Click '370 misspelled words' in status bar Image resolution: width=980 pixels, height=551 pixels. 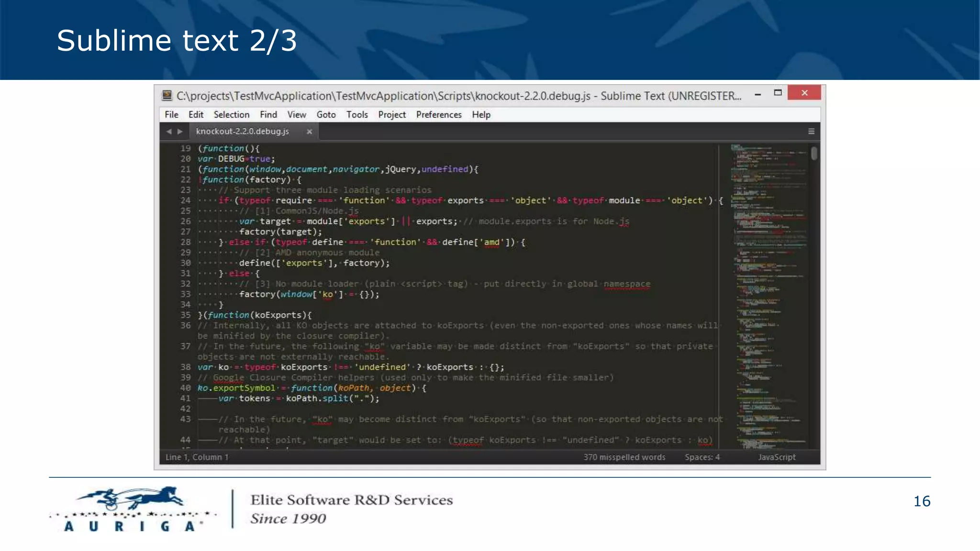(x=624, y=457)
